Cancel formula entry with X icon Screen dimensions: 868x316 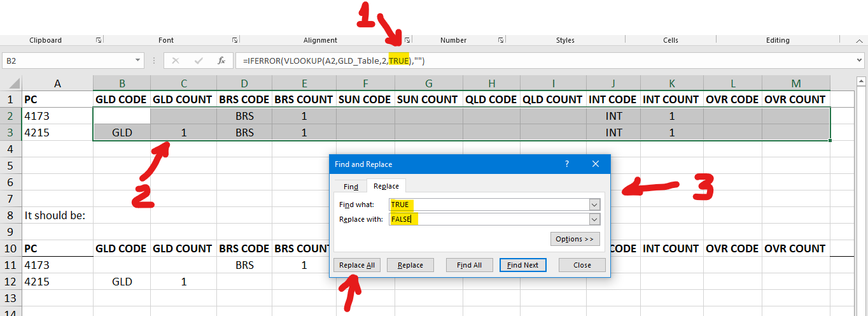click(176, 61)
